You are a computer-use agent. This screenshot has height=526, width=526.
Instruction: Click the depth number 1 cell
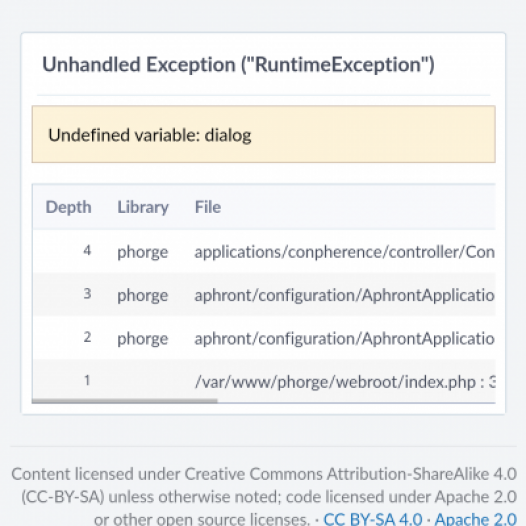[87, 380]
